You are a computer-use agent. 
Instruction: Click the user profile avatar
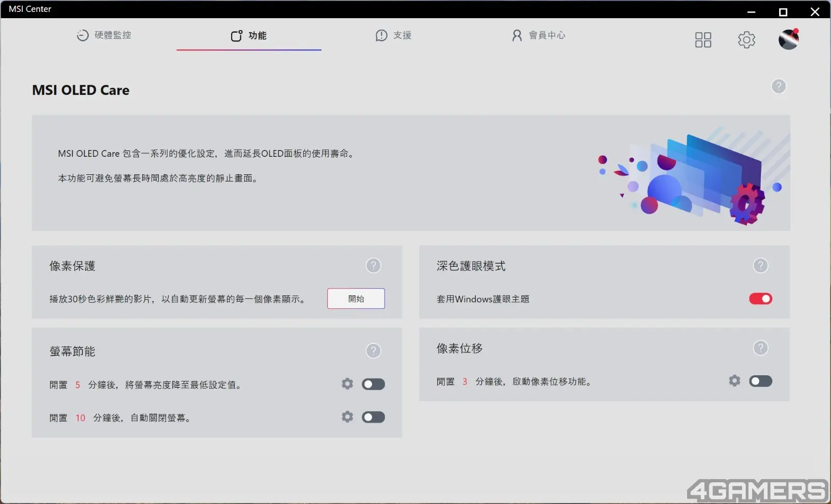pyautogui.click(x=788, y=39)
